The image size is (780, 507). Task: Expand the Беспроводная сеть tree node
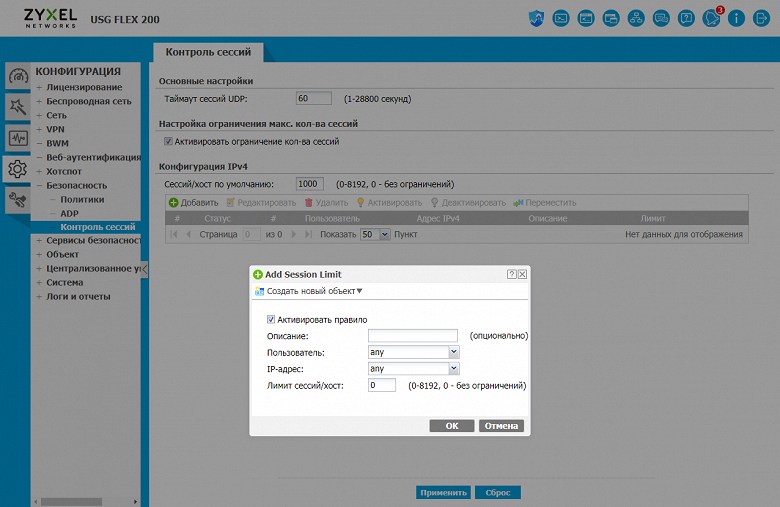tap(39, 101)
